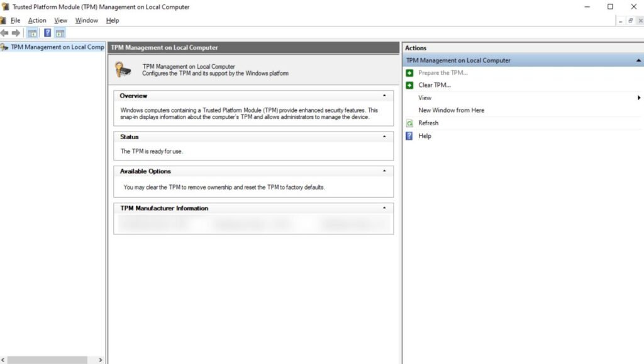The height and width of the screenshot is (364, 644).
Task: Open the File menu
Action: 15,20
